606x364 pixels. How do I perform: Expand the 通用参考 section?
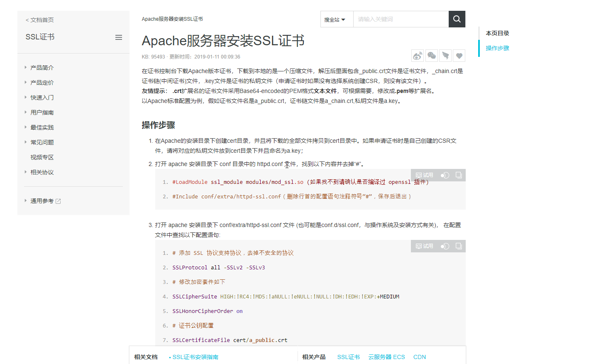click(42, 201)
